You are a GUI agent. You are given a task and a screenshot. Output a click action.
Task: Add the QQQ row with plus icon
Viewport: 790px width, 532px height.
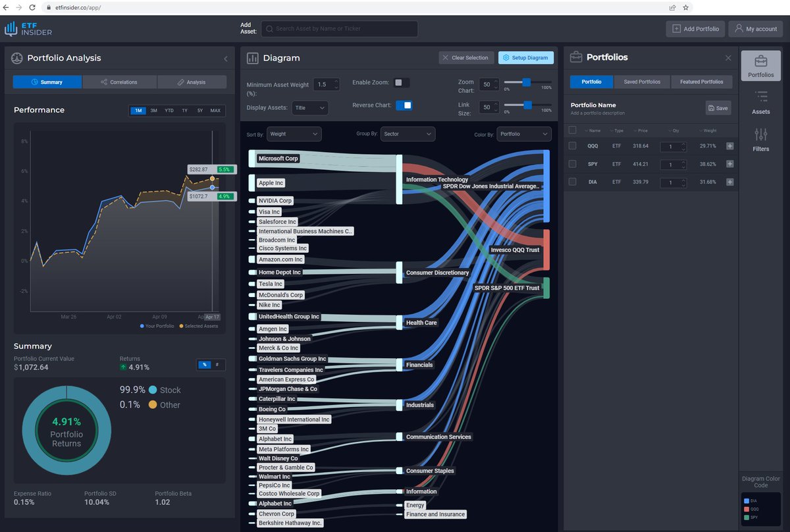[x=730, y=146]
